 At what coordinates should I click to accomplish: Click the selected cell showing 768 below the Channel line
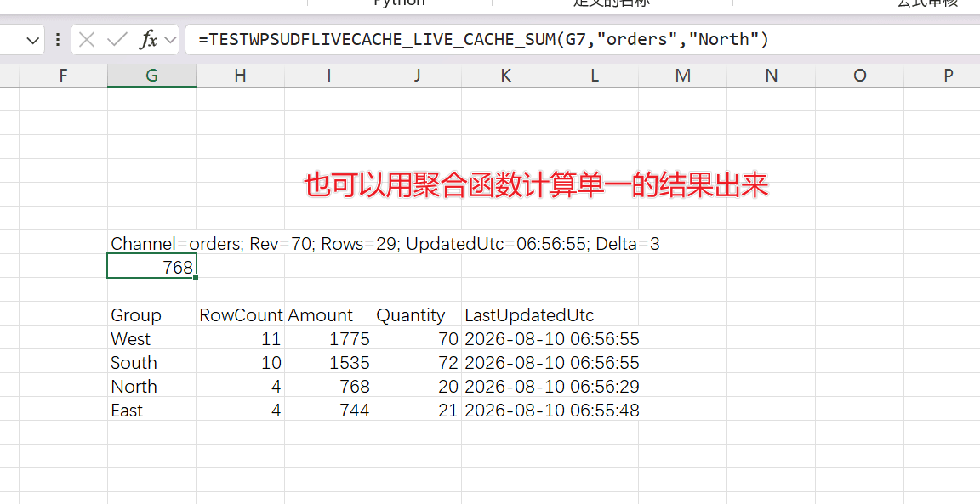click(152, 267)
